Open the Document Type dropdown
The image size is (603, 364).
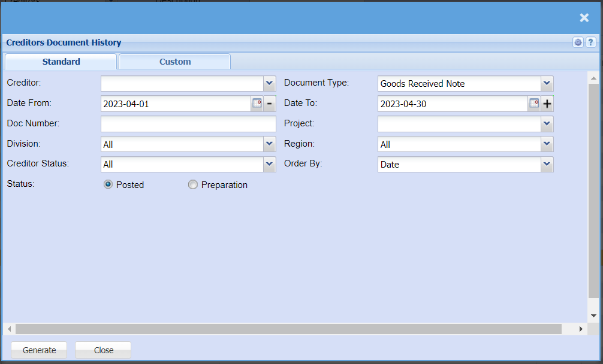[546, 83]
